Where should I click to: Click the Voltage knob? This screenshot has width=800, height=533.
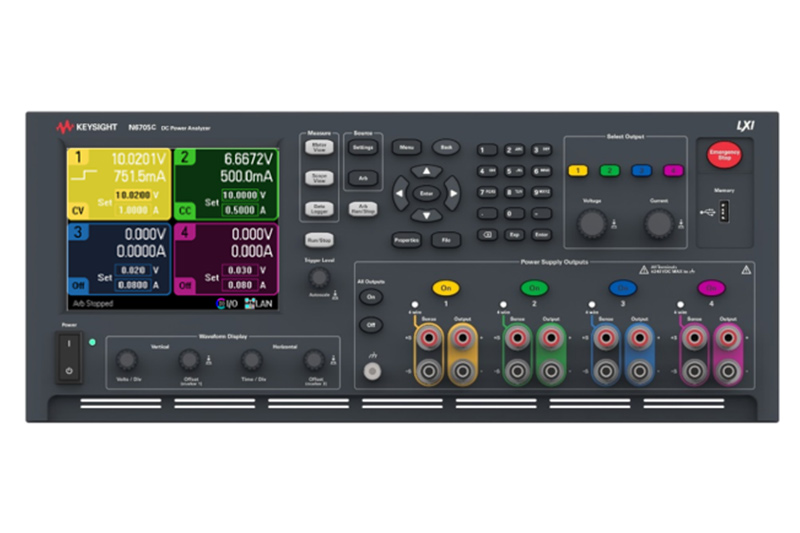coord(592,223)
